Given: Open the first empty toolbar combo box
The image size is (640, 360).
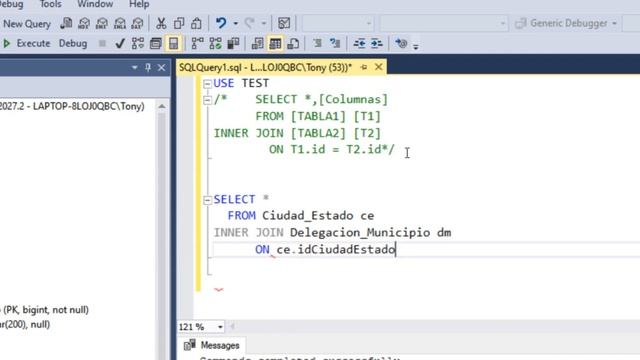Looking at the screenshot, I should click(338, 23).
